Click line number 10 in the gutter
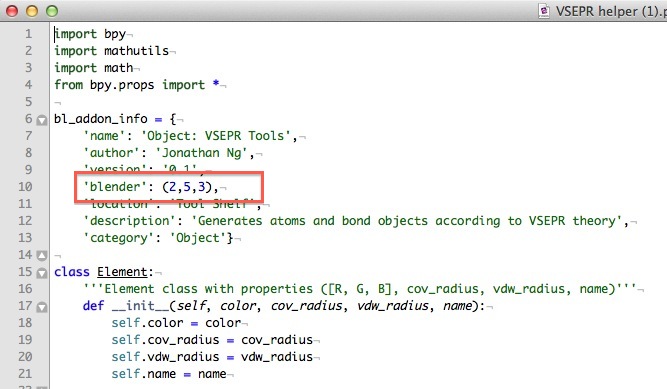The width and height of the screenshot is (667, 389). [25, 187]
